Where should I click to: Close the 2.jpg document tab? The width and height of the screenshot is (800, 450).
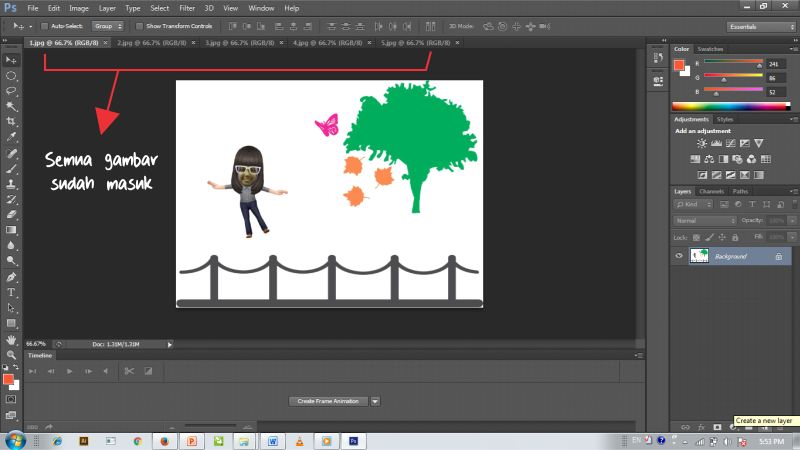pos(193,43)
